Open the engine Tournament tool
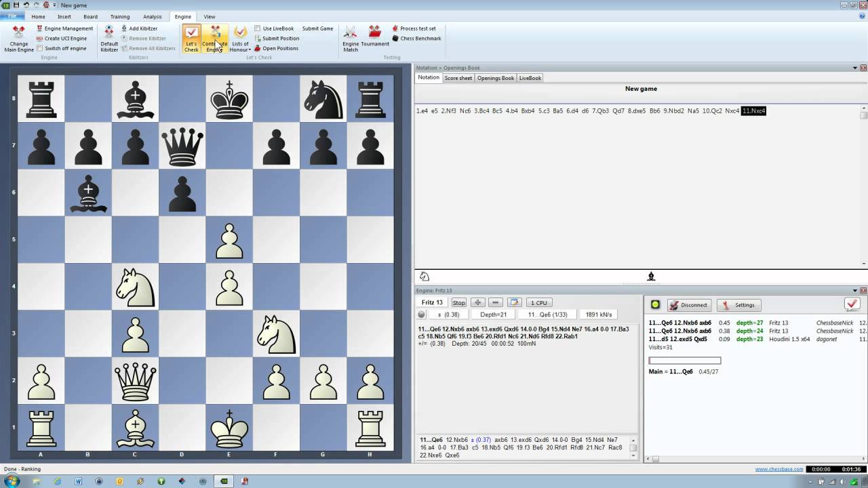The height and width of the screenshot is (488, 868). pos(375,37)
